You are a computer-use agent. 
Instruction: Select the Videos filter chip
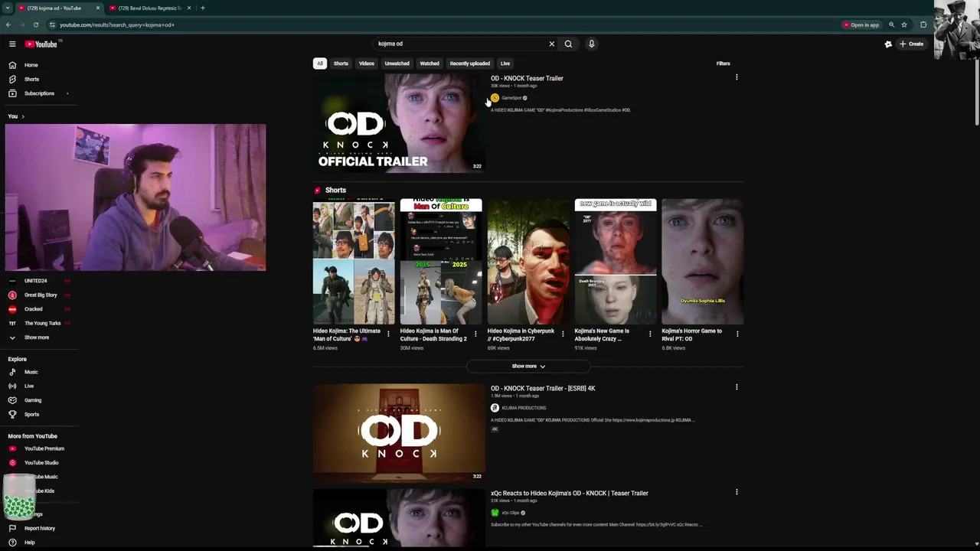[367, 64]
